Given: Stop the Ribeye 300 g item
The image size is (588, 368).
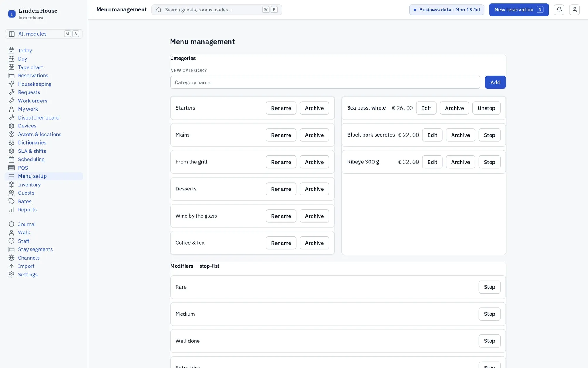Looking at the screenshot, I should coord(489,162).
